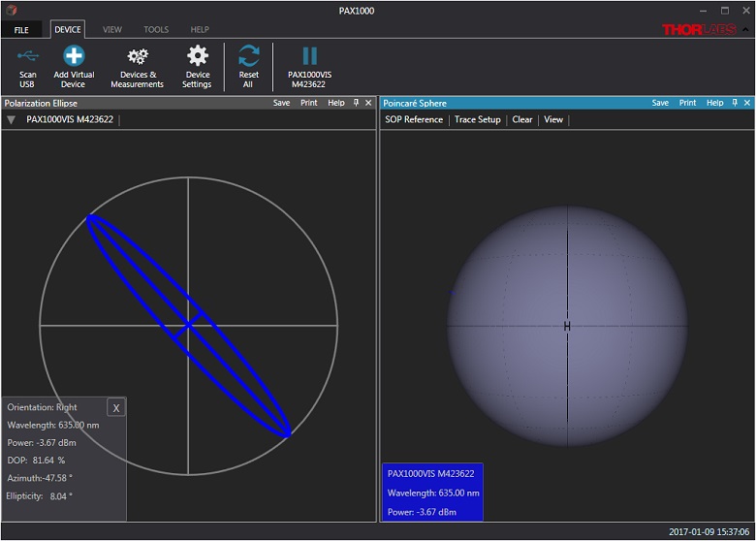Expand the PAX1000VIS device dropdown triangle

click(11, 120)
